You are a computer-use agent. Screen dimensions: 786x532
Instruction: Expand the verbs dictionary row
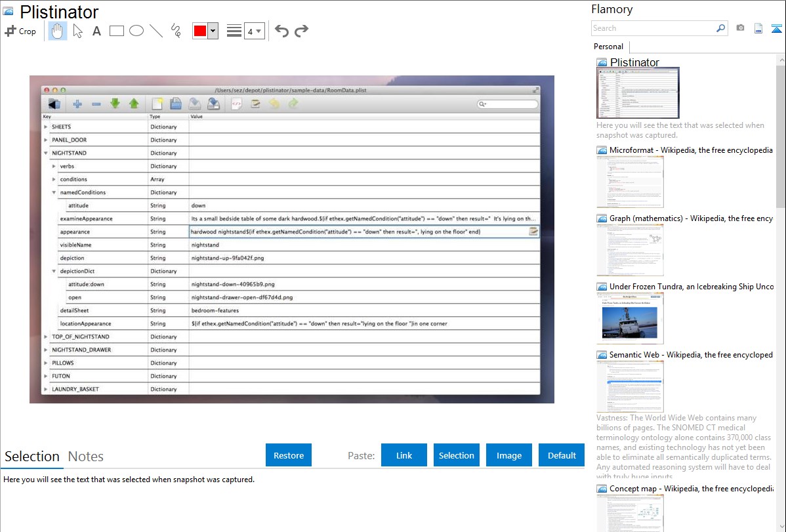click(x=54, y=166)
